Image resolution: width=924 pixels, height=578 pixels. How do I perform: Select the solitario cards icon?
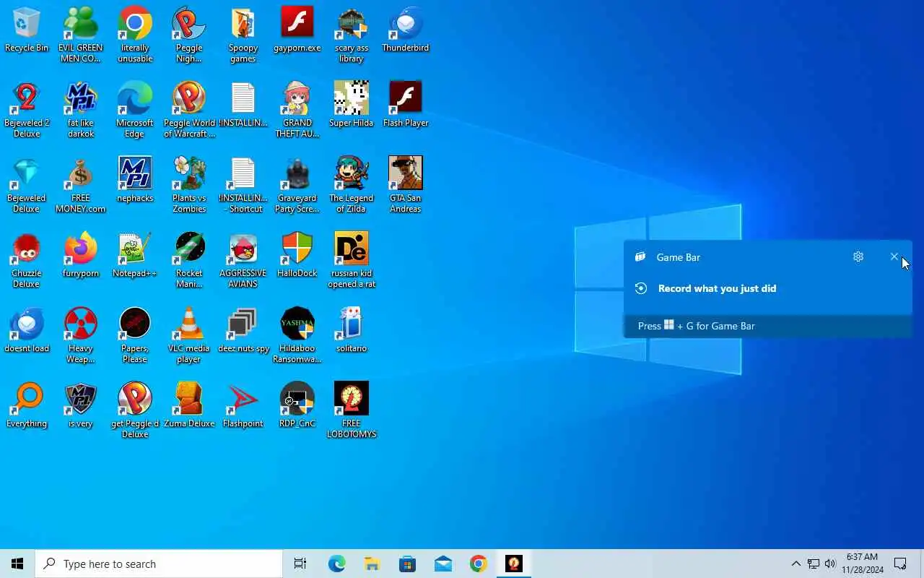(352, 331)
